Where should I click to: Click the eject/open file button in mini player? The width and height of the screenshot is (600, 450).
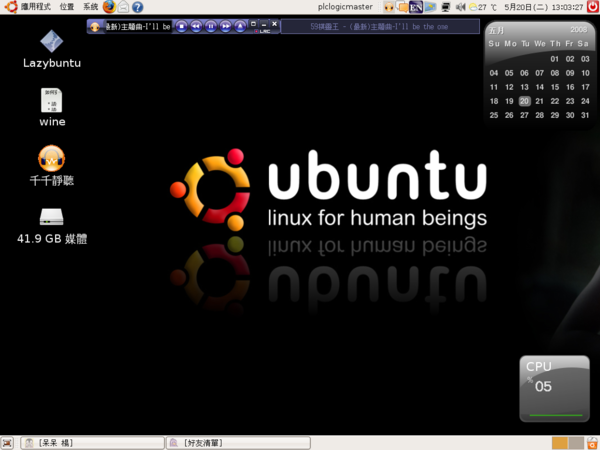point(240,26)
